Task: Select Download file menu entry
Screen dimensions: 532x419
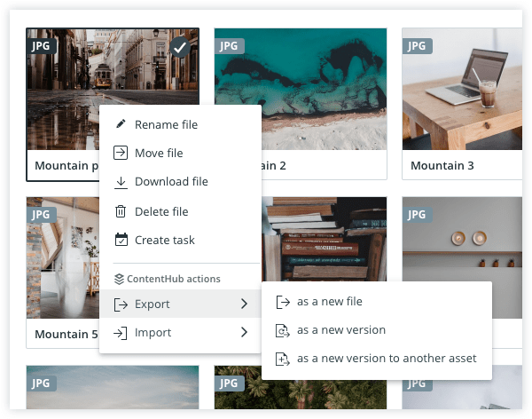Action: point(180,181)
